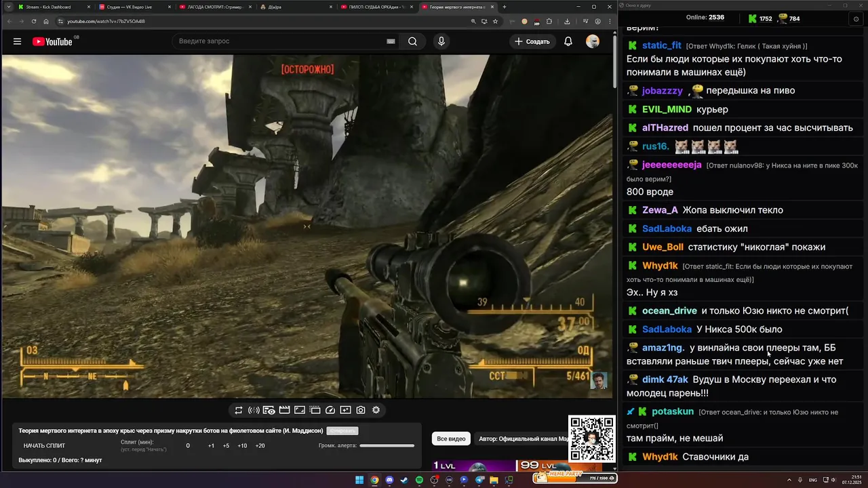868x488 pixels.
Task: Click the audio waves icon in the player toolbar
Action: pyautogui.click(x=254, y=410)
